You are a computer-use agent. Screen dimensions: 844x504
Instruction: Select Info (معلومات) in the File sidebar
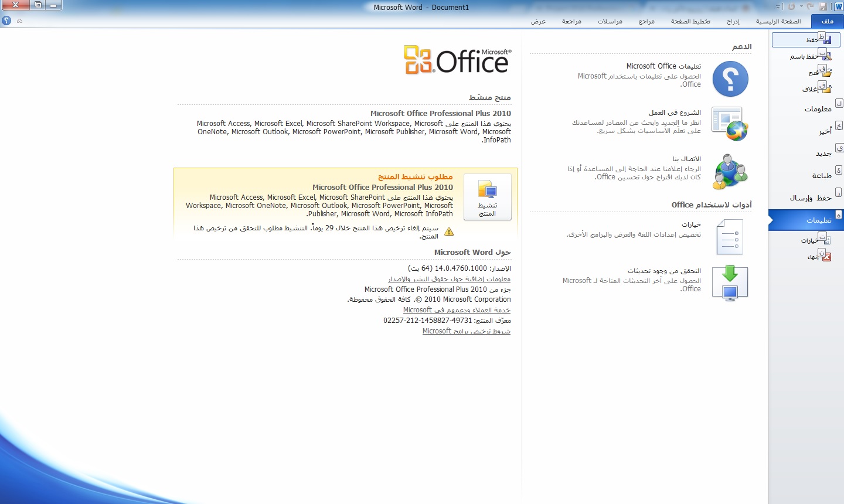[x=818, y=108]
